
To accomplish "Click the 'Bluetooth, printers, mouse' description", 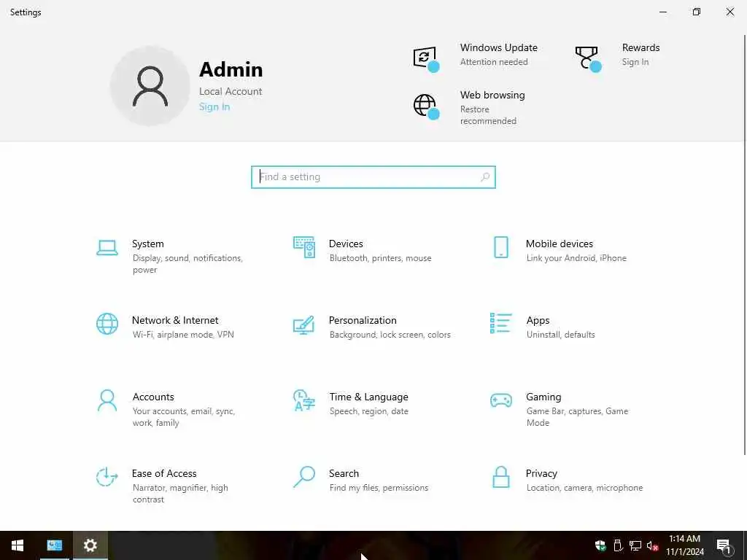I will pos(380,258).
